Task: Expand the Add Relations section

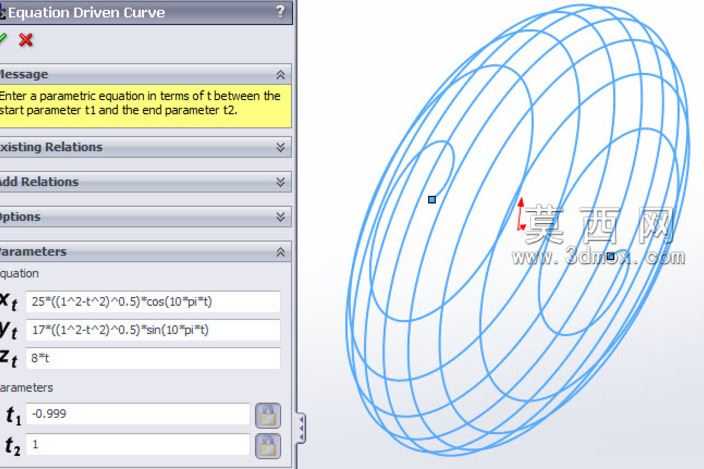Action: 281,182
